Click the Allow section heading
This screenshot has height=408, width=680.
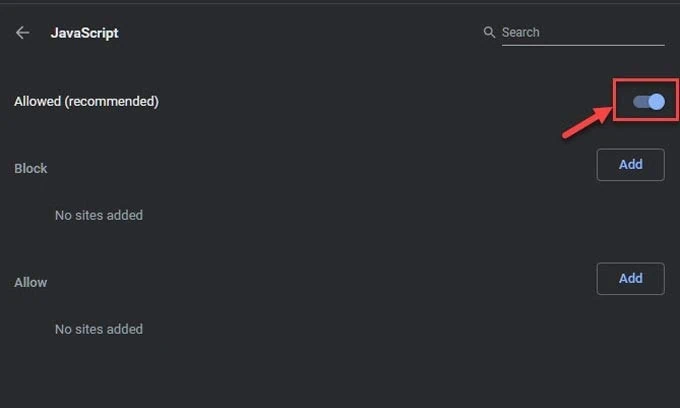tap(30, 282)
